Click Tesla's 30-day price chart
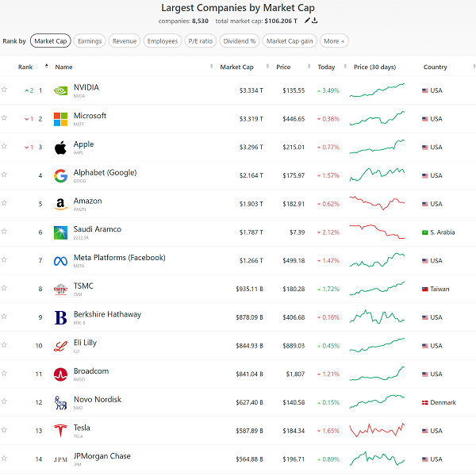Image resolution: width=476 pixels, height=476 pixels. point(377,430)
